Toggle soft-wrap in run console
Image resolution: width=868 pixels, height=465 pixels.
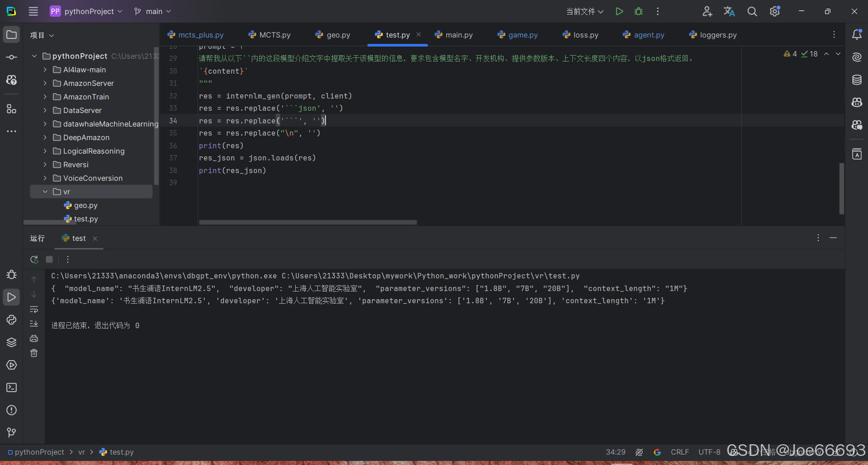pyautogui.click(x=34, y=310)
